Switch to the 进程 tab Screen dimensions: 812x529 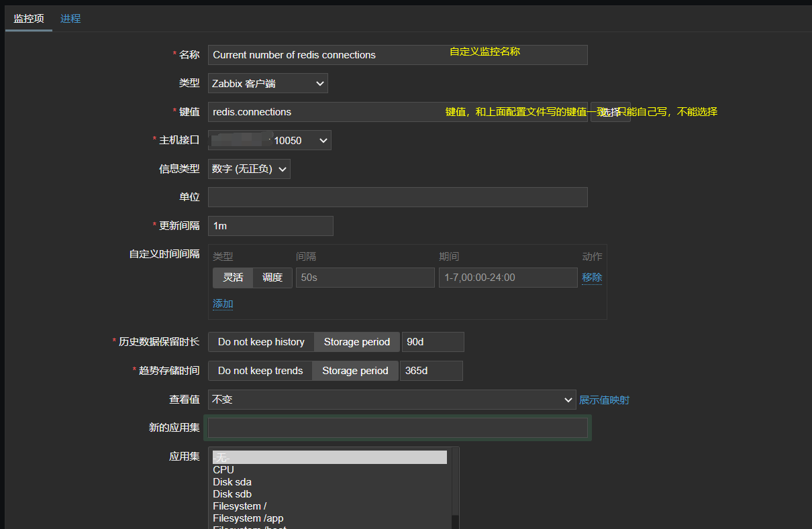point(70,19)
